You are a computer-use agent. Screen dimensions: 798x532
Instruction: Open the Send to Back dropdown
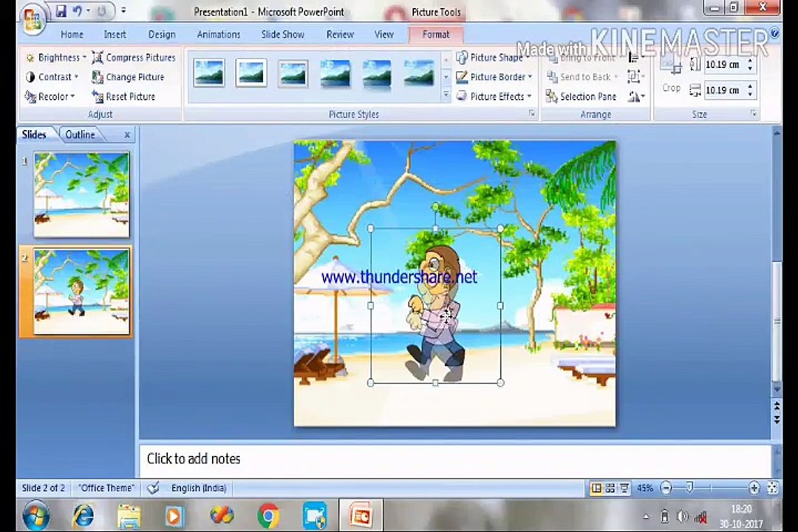582,77
